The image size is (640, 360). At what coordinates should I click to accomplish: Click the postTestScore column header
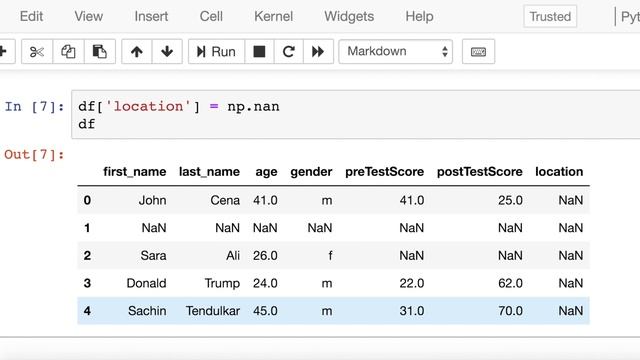(x=480, y=172)
